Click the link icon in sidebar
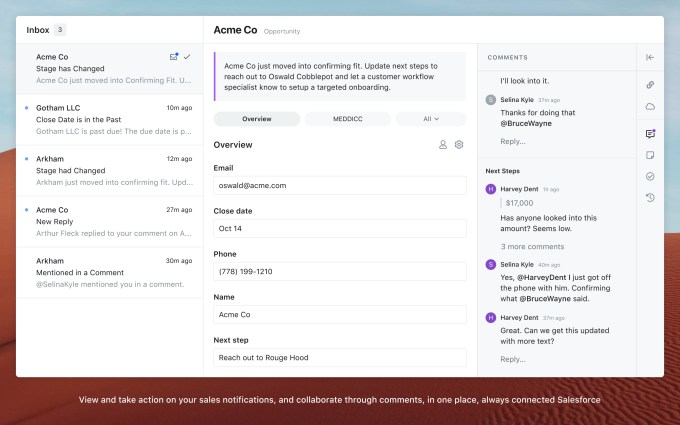The image size is (680, 425). pos(650,84)
